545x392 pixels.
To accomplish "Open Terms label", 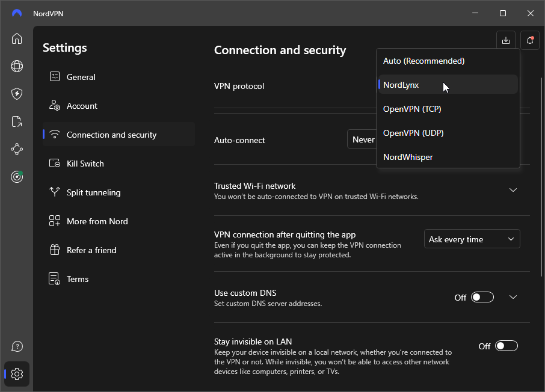I will click(x=78, y=279).
